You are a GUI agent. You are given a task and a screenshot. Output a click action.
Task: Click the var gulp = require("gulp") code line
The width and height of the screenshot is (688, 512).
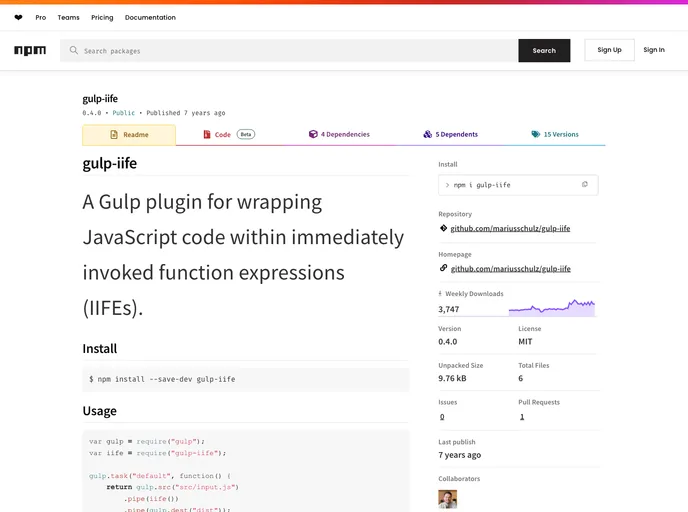pyautogui.click(x=147, y=441)
